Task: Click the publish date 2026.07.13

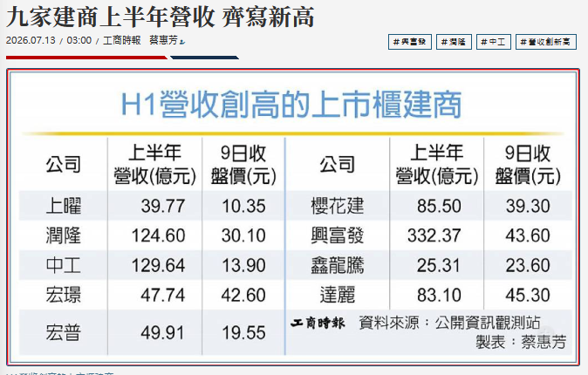Action: 31,40
